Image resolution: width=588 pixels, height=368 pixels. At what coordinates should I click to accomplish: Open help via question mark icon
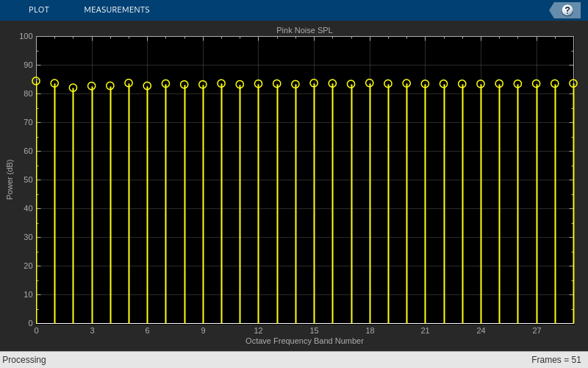point(567,10)
